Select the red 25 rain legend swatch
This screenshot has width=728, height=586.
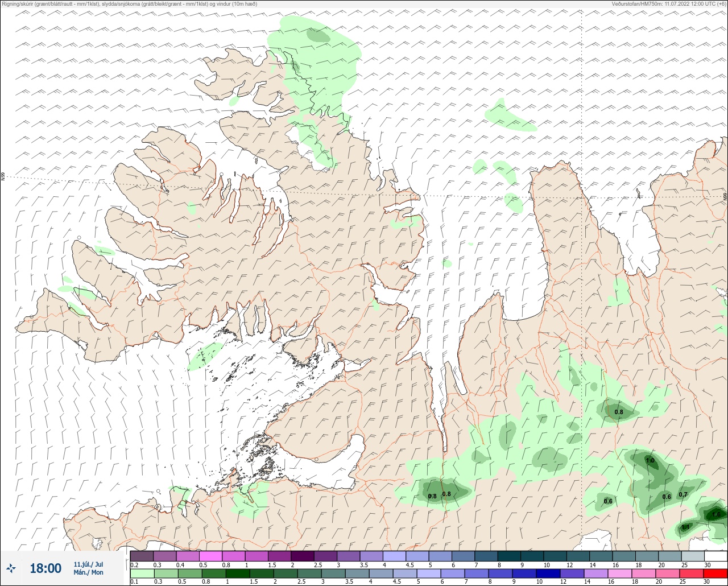(x=692, y=573)
